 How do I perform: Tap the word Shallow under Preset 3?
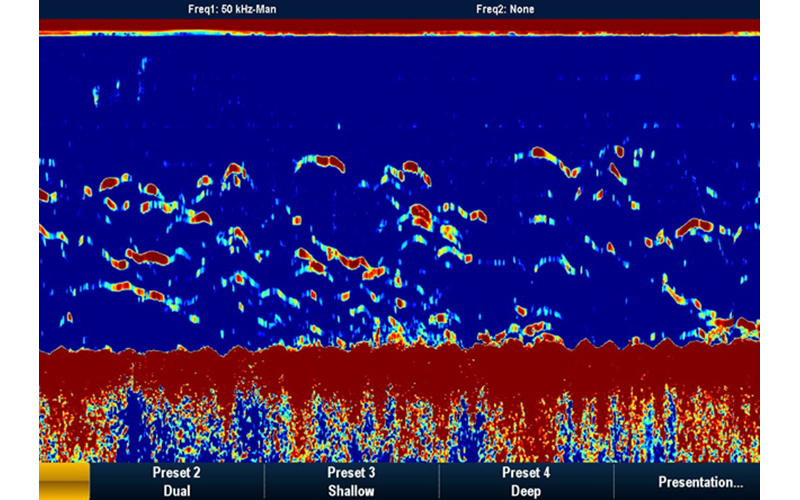[x=351, y=491]
